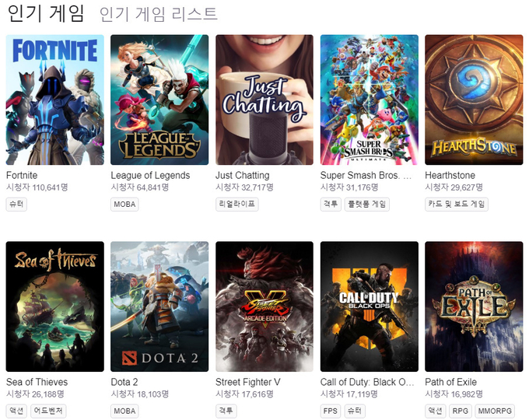Click the Path of Exile title link
This screenshot has width=529, height=420.
[x=451, y=382]
